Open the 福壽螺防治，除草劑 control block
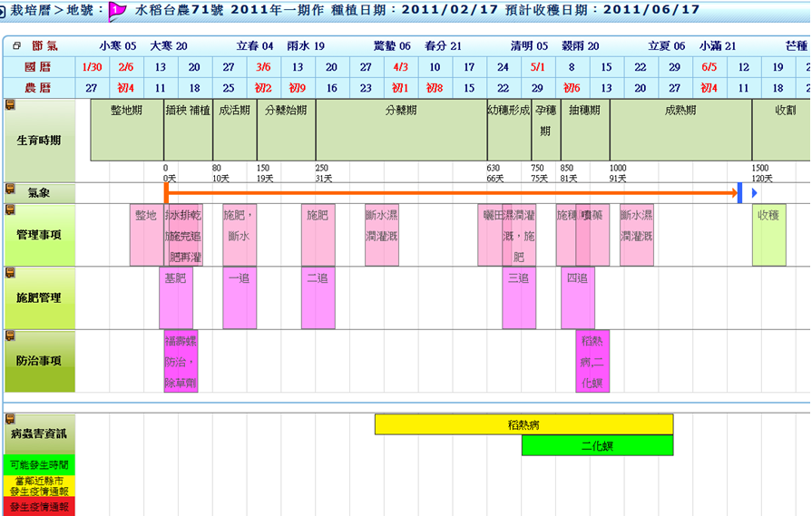Screen dimensions: 812x516 click(181, 361)
